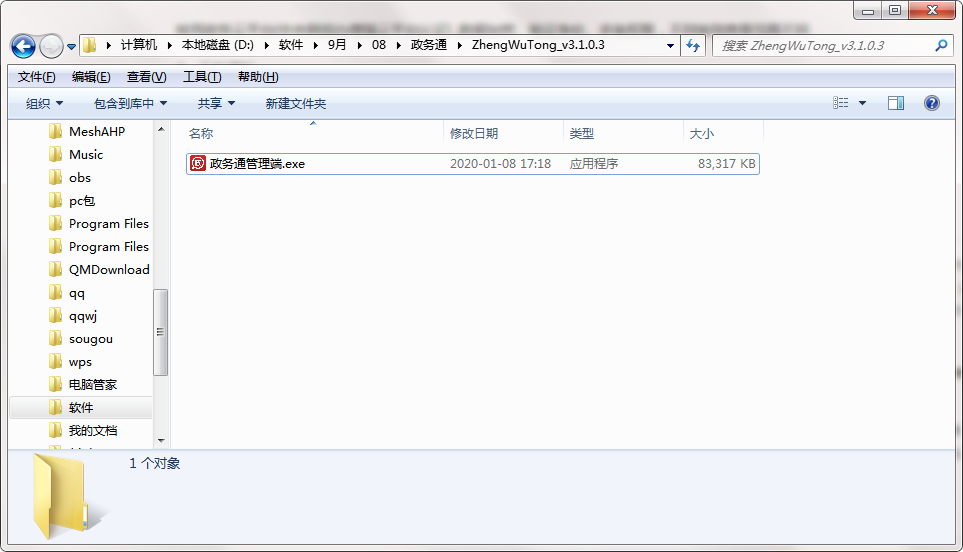
Task: Click the 83,317 KB size cell
Action: point(727,164)
